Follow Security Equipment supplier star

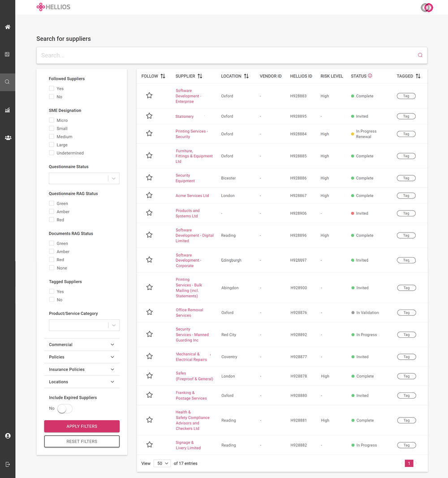[149, 177]
